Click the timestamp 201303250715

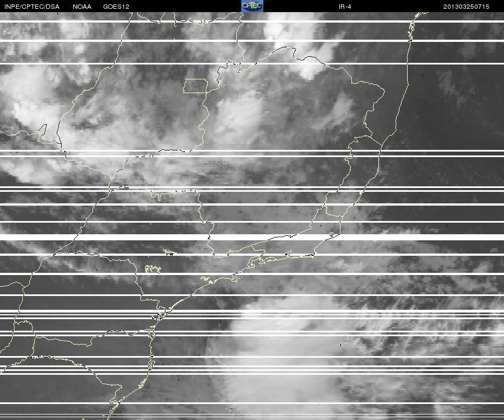pos(467,7)
